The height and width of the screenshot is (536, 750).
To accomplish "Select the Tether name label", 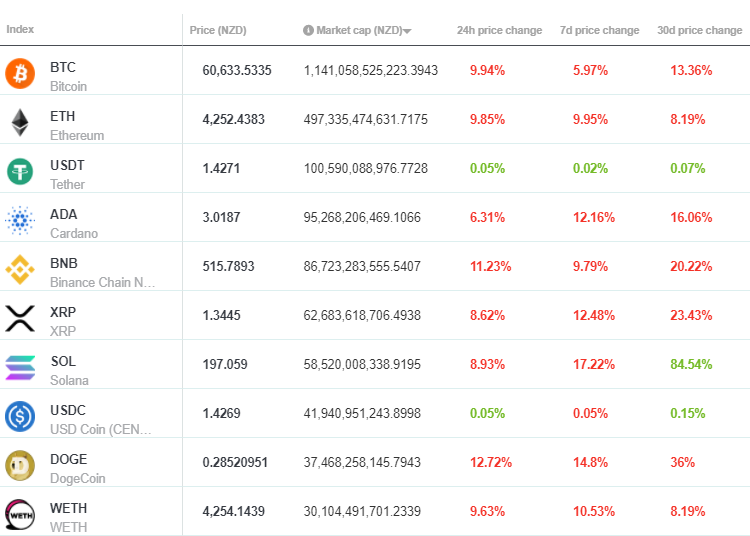I will point(67,185).
